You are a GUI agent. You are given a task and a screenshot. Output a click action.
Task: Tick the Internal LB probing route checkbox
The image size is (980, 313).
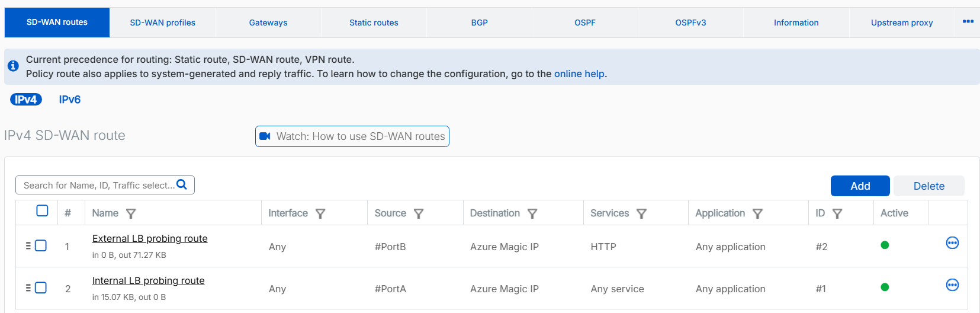click(x=41, y=288)
